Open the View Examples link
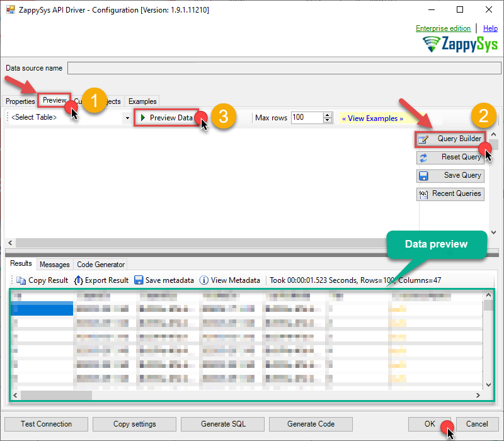Screen dimensions: 504x441 (372, 118)
